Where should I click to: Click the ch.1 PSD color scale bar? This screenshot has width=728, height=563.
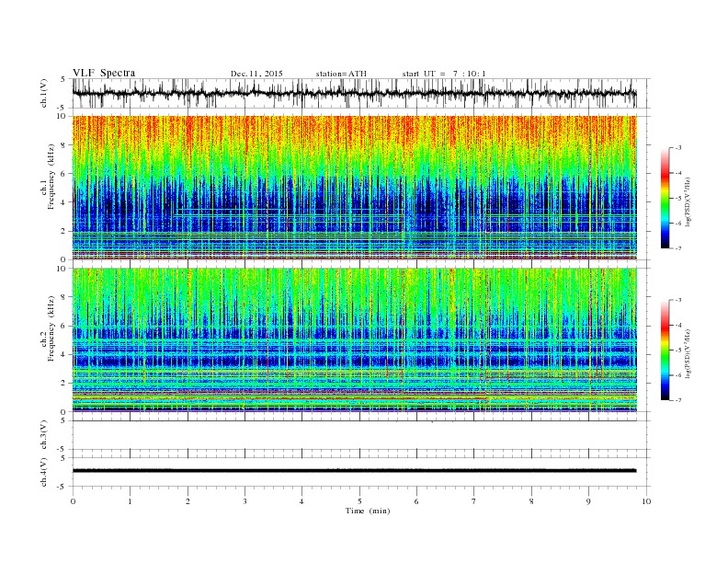[x=665, y=198]
